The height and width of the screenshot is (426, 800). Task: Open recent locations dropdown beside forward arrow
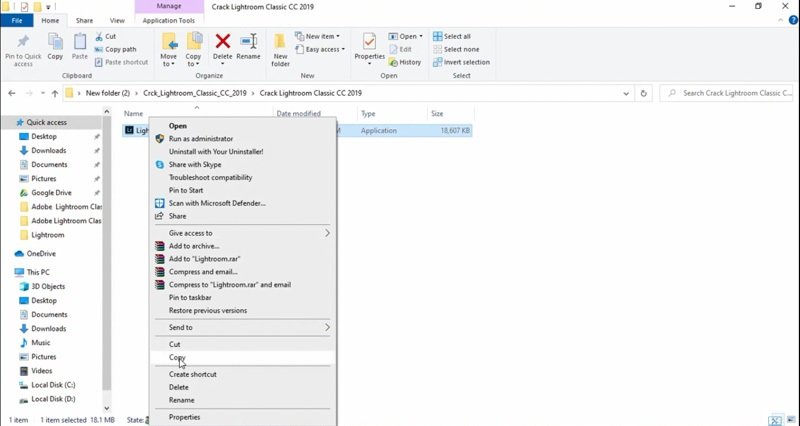[x=42, y=93]
